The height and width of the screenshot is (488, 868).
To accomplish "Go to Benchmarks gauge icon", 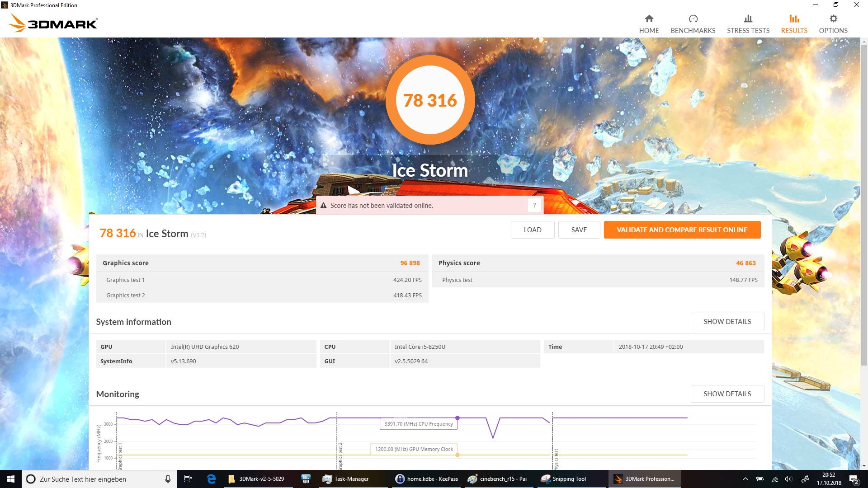I will pyautogui.click(x=693, y=19).
